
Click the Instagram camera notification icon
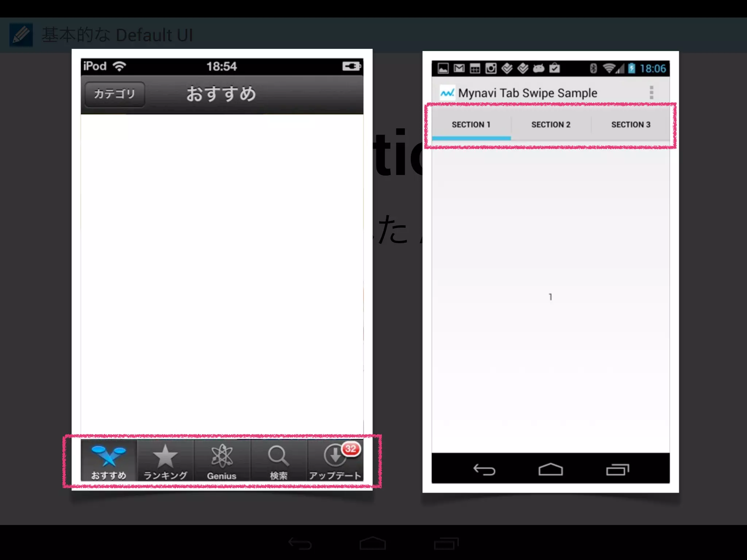[x=491, y=68]
